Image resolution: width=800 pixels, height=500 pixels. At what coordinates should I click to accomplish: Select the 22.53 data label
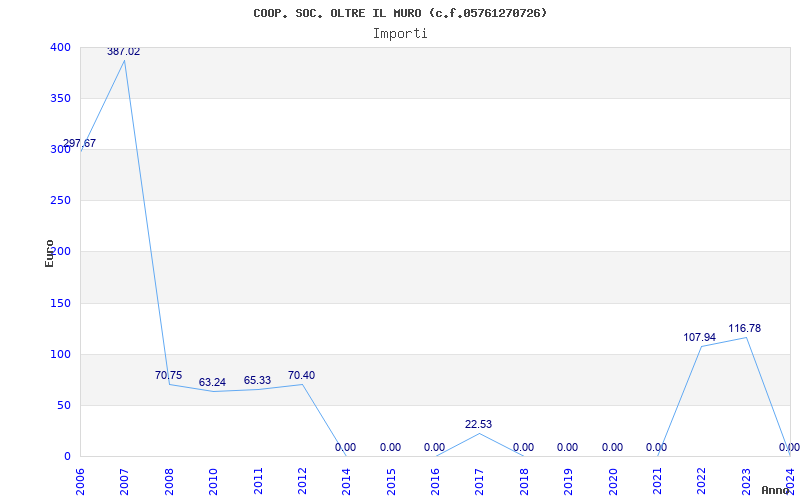pos(479,424)
